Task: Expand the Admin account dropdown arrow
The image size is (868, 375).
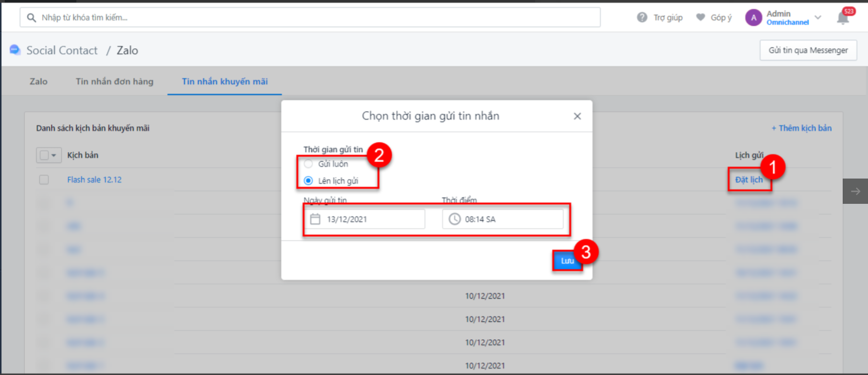Action: [818, 17]
